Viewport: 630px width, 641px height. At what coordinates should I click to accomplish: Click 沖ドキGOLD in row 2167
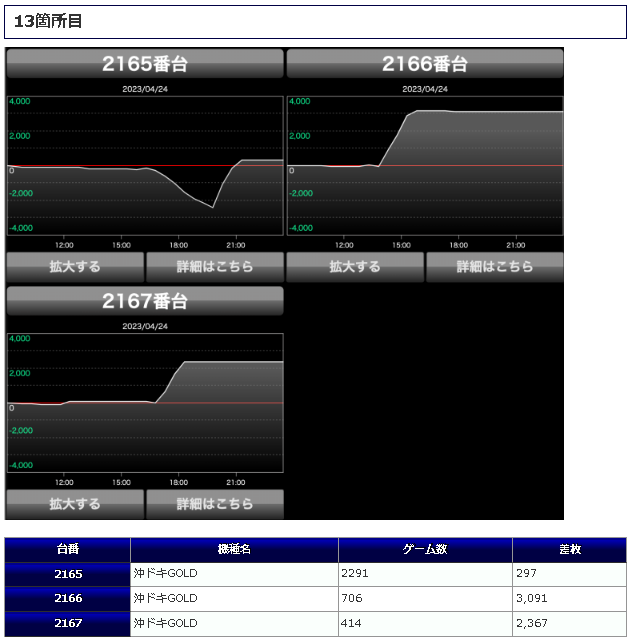(x=166, y=623)
